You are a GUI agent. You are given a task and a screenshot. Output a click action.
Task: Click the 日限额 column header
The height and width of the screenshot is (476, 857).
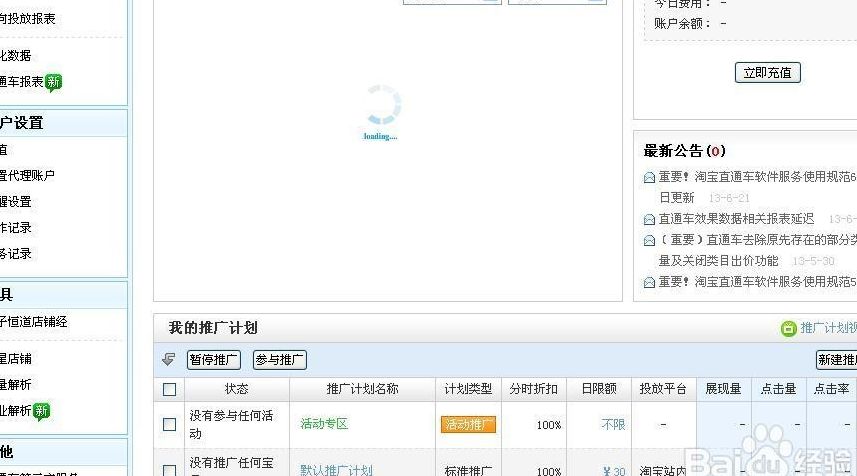click(x=599, y=389)
